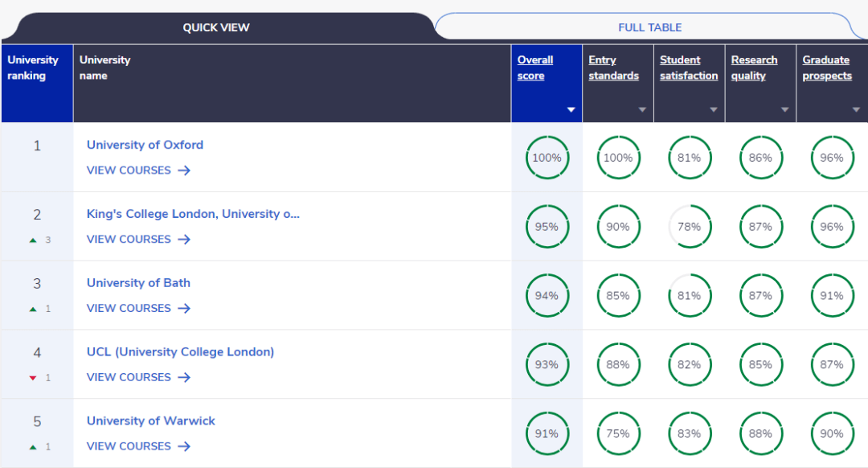
Task: Click King's College graduate prospects 96% circle
Action: pos(832,227)
